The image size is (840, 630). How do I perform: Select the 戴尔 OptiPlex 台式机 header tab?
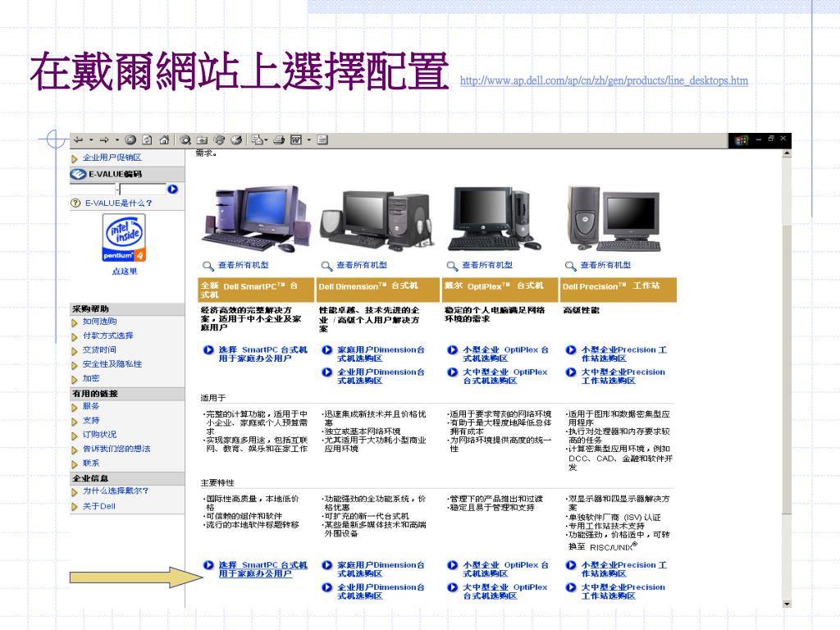(500, 290)
